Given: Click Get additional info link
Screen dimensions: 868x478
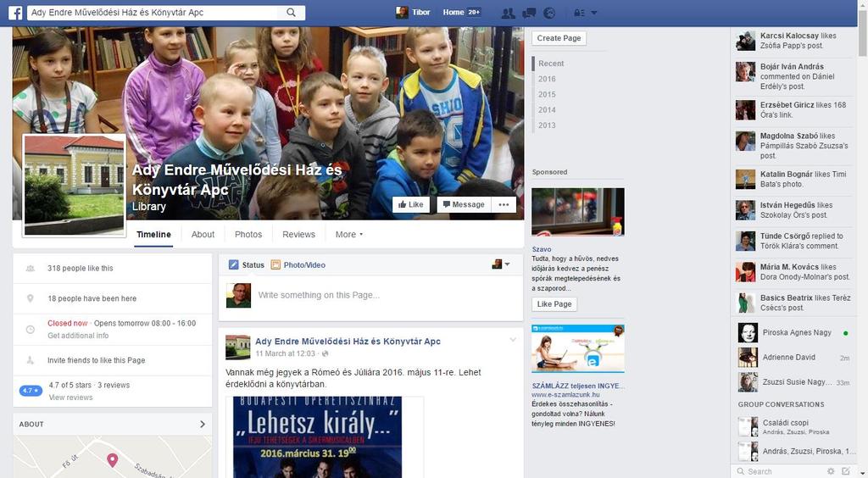Looking at the screenshot, I should (x=78, y=336).
